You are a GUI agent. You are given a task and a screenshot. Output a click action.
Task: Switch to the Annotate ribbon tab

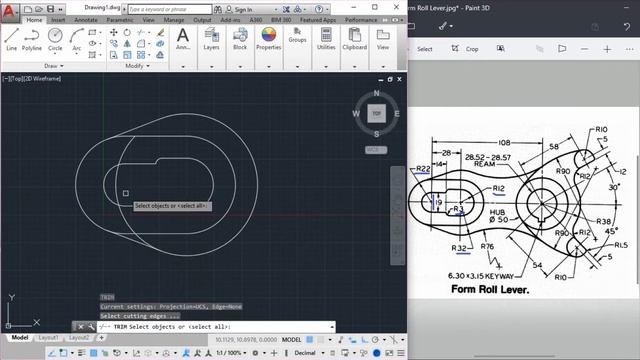pos(86,20)
